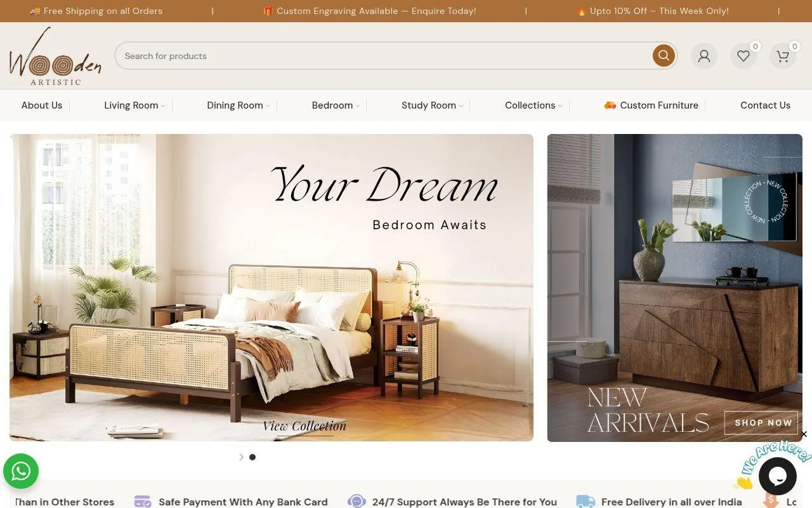Open the Contact Us page

765,105
